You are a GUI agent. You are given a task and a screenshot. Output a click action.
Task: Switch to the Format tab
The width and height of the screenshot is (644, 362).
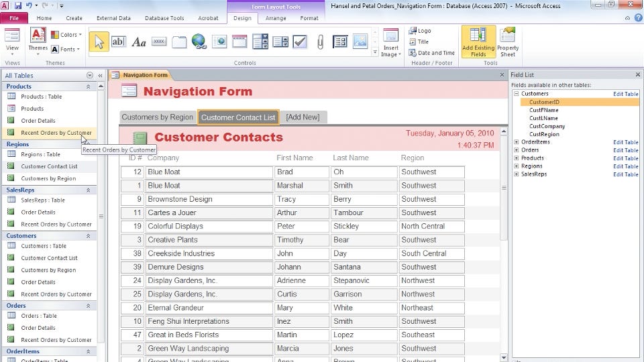309,18
